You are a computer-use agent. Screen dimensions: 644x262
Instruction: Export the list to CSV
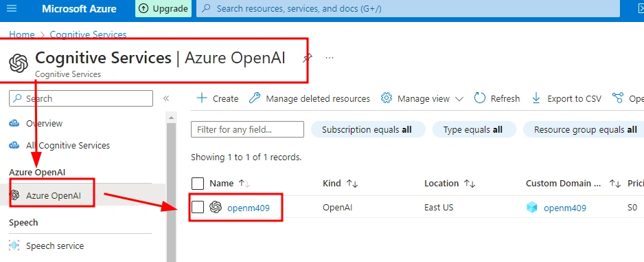click(x=566, y=99)
